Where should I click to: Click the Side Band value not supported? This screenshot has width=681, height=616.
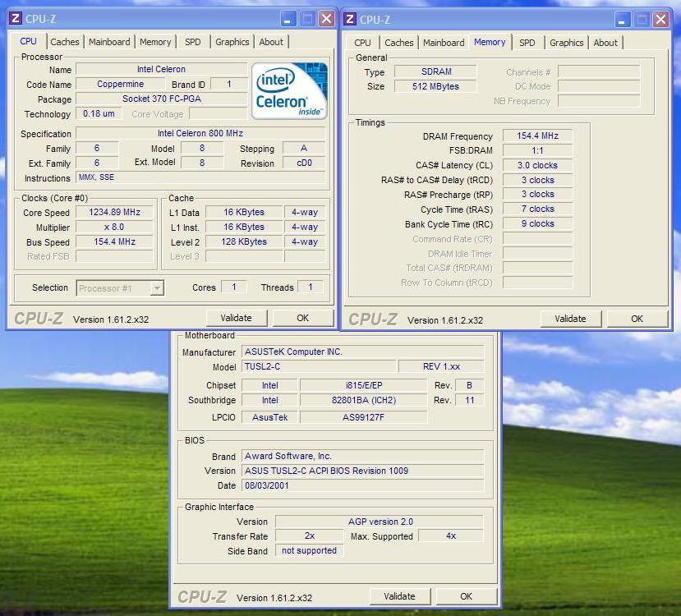[309, 551]
